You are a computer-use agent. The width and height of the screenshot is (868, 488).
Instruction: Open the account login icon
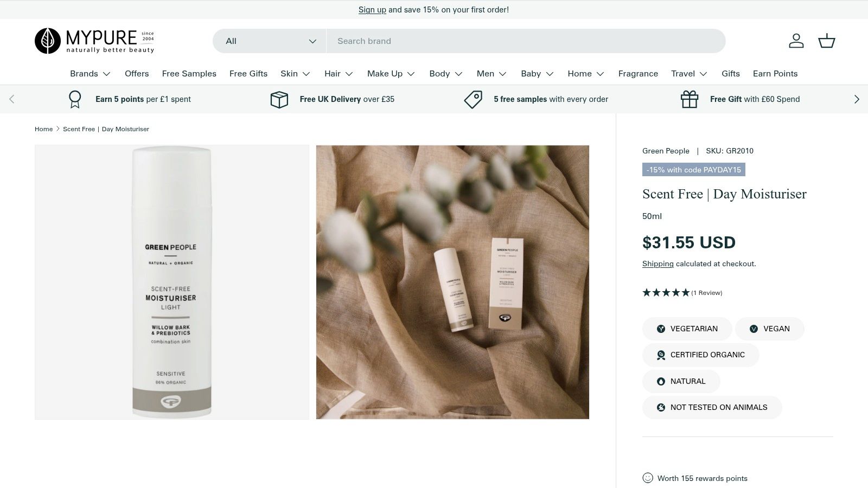point(796,41)
